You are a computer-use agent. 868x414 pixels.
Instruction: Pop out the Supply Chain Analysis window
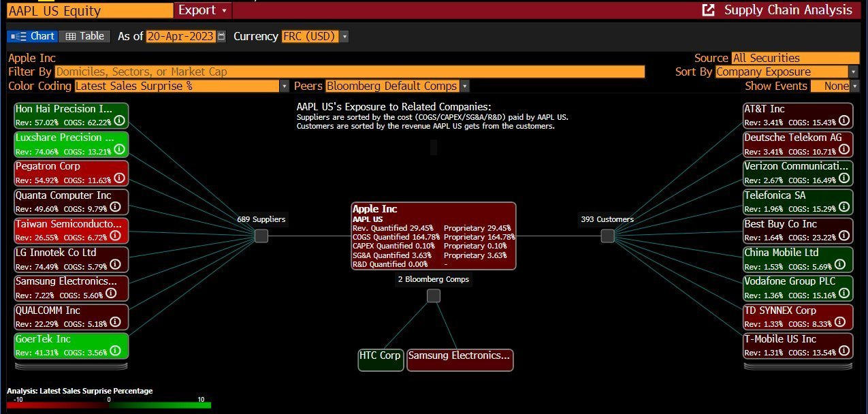click(709, 10)
